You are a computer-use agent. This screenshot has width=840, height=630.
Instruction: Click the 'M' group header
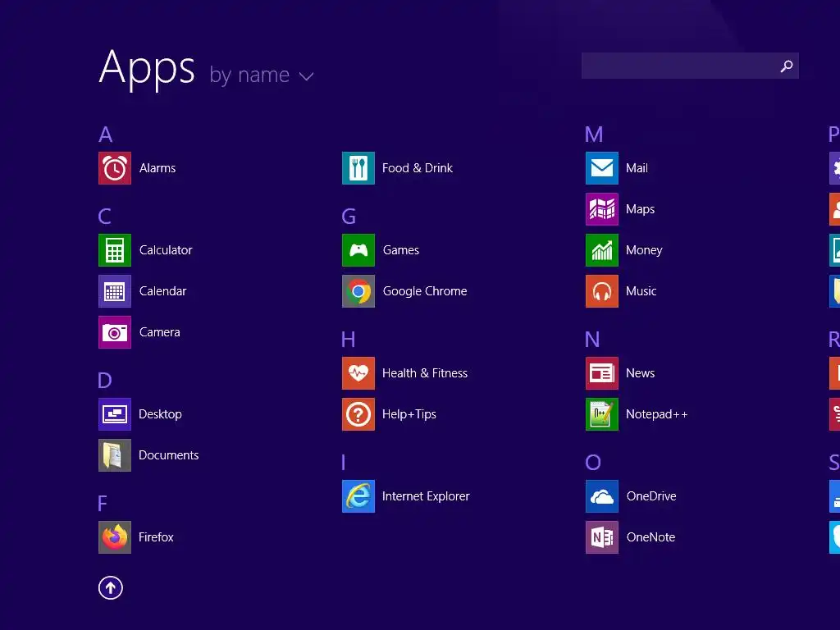click(594, 134)
